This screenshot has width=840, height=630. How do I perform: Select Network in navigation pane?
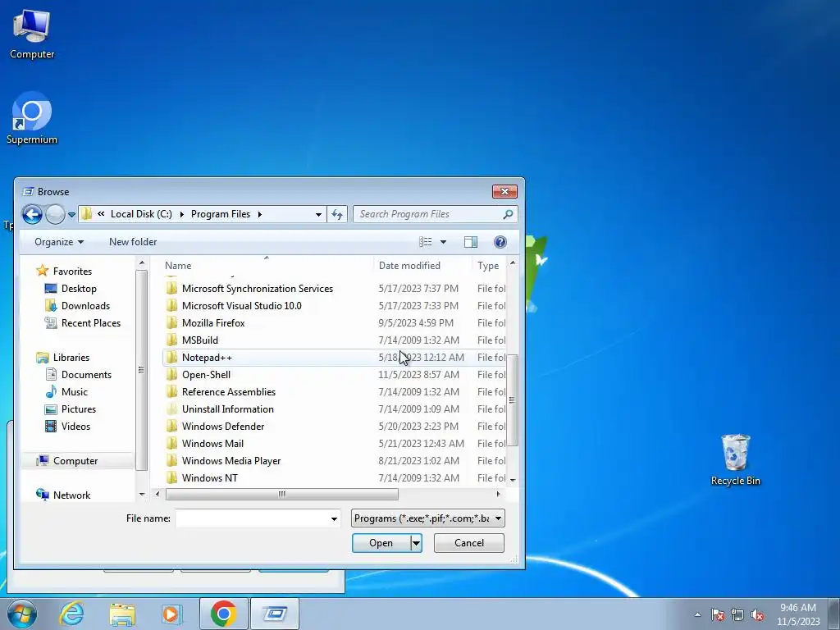(71, 495)
